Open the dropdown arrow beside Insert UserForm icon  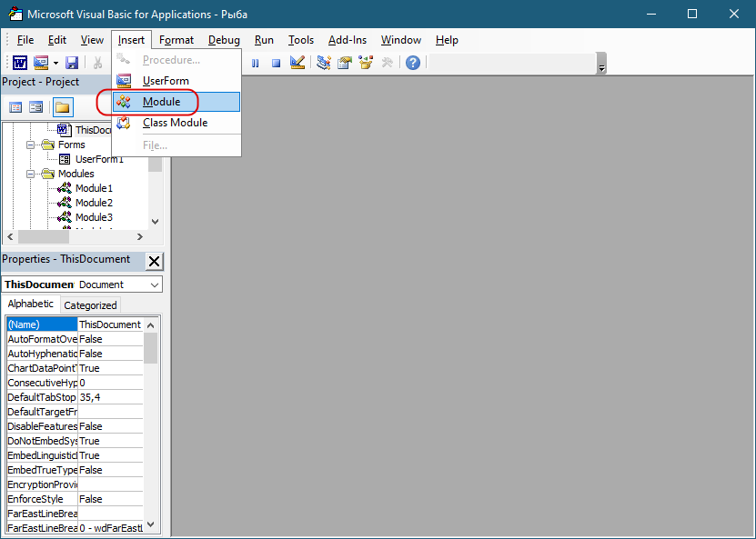[x=55, y=63]
